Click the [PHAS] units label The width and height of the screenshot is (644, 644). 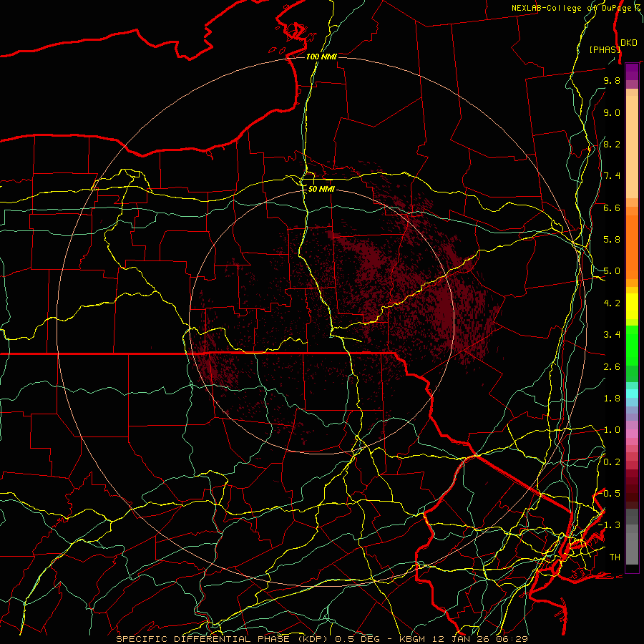[x=605, y=49]
